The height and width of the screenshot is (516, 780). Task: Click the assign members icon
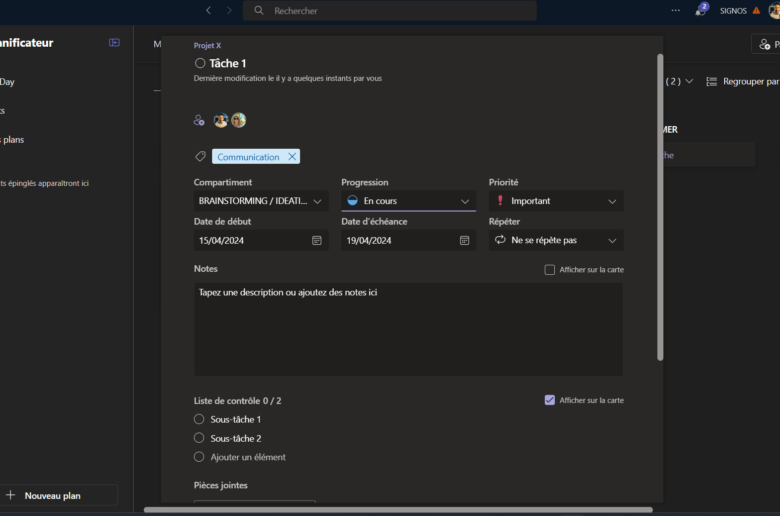[x=199, y=120]
